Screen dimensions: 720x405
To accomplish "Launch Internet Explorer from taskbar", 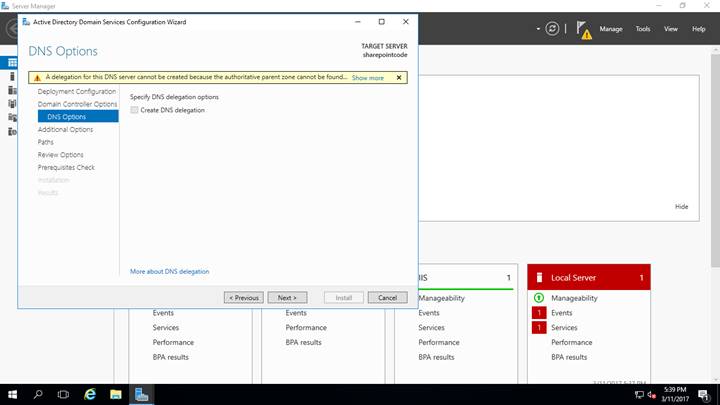I will pyautogui.click(x=90, y=394).
